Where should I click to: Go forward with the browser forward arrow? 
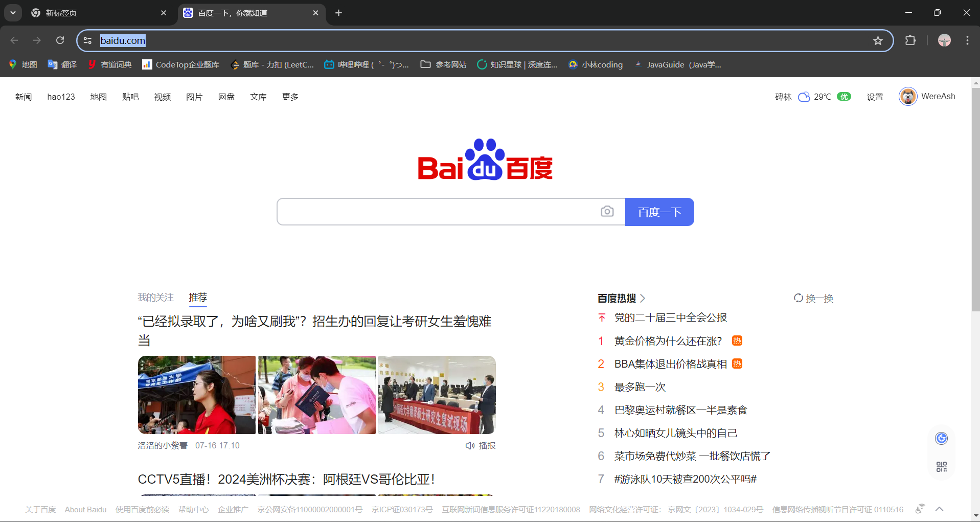(37, 40)
